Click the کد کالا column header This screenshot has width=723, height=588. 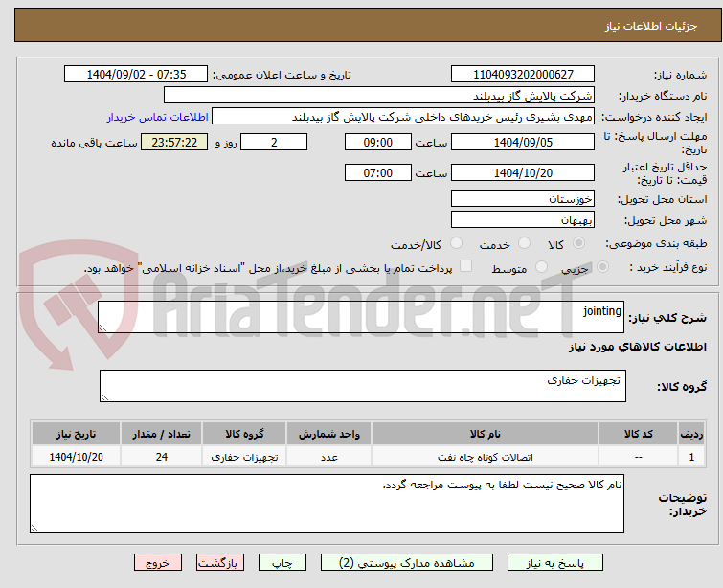click(x=638, y=434)
